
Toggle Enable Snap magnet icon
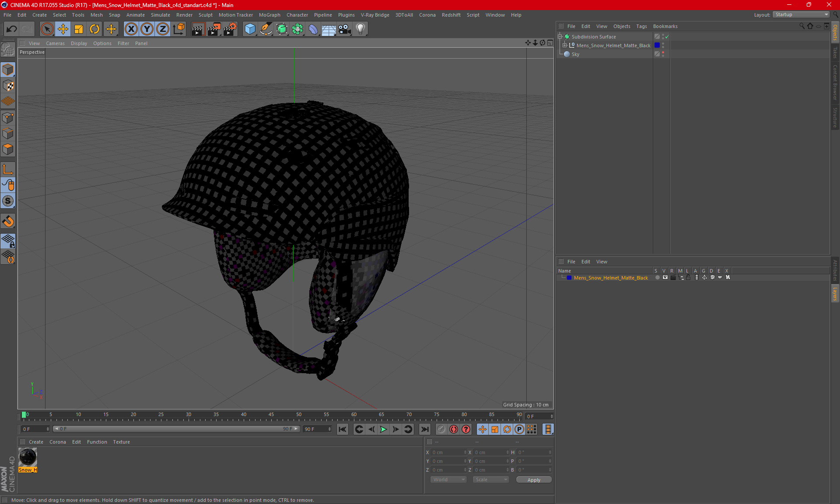[x=8, y=221]
